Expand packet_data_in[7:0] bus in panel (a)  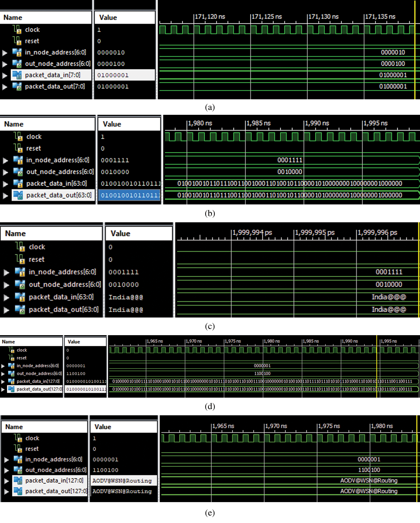(5, 75)
